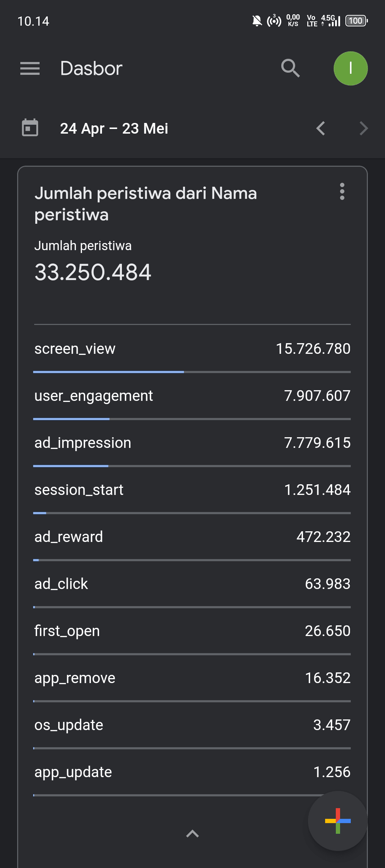The width and height of the screenshot is (385, 868).
Task: Open the green account avatar
Action: 350,68
